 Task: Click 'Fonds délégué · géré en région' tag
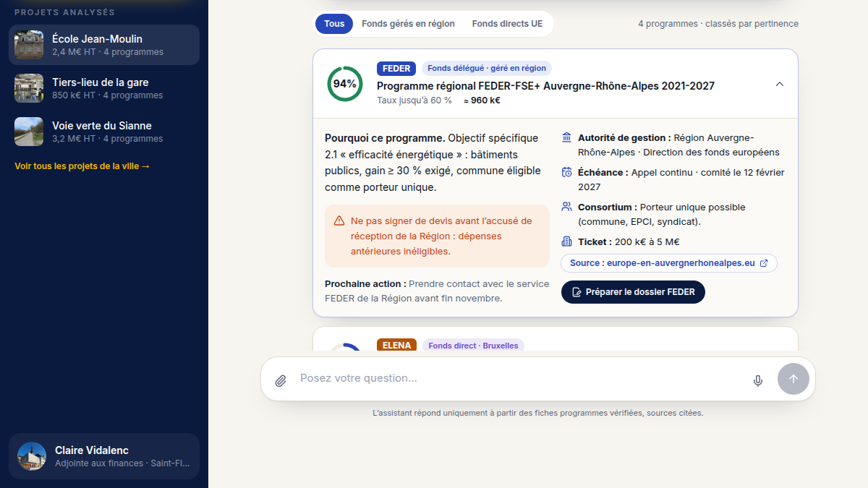tap(487, 69)
